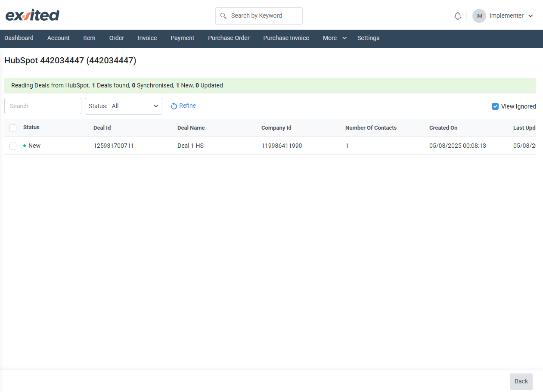Click the created date 05/08/2025 00:08:13
This screenshot has width=543, height=392.
[x=458, y=146]
